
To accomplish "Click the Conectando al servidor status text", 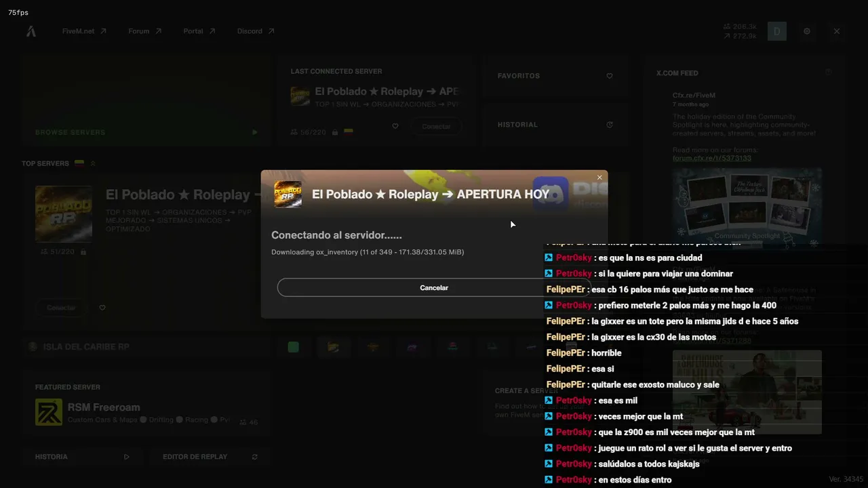I will pos(336,235).
